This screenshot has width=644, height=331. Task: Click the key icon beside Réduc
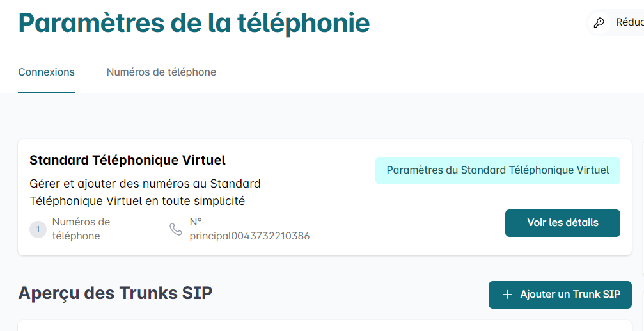(599, 22)
